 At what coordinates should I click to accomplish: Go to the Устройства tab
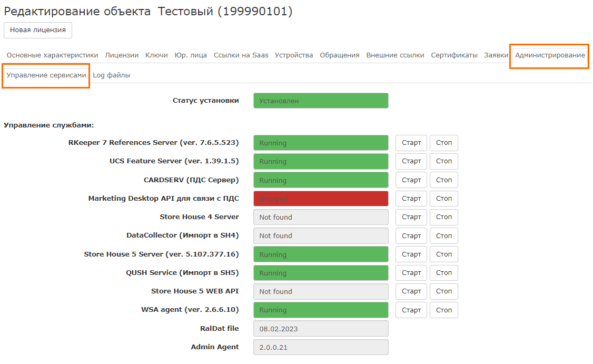point(294,55)
